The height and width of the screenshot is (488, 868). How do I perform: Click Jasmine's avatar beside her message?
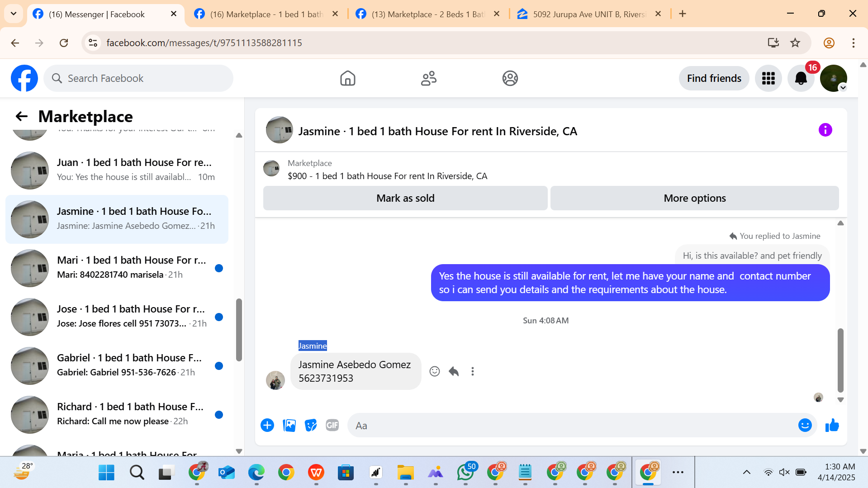[275, 380]
